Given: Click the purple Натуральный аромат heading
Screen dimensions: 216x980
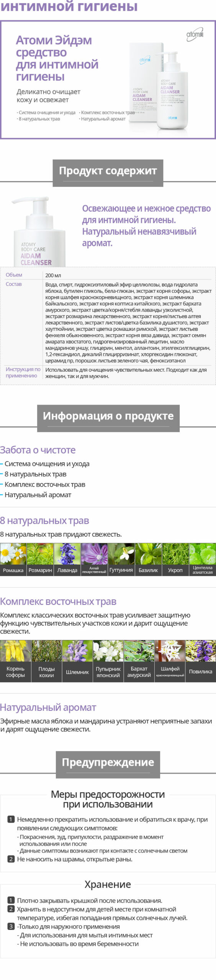Looking at the screenshot, I should [48, 707].
